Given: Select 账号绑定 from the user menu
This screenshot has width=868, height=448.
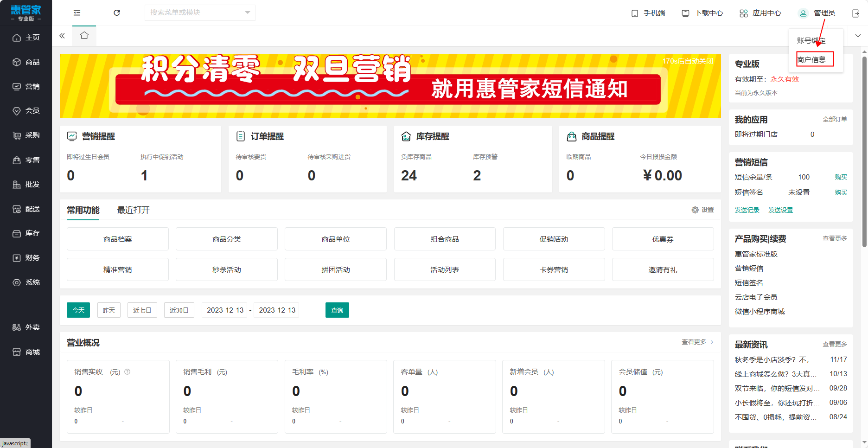Looking at the screenshot, I should pos(811,41).
